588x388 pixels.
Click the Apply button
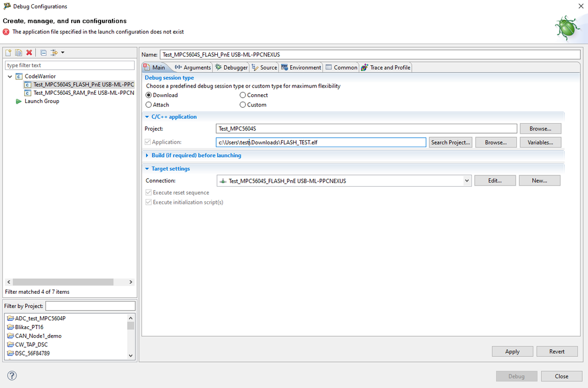[512, 351]
